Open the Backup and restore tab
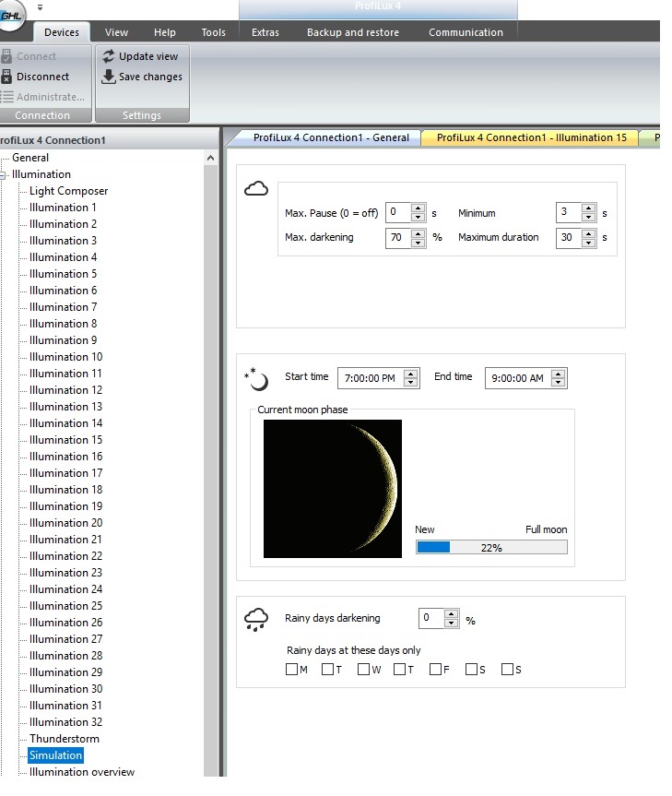This screenshot has height=796, width=672. click(353, 32)
